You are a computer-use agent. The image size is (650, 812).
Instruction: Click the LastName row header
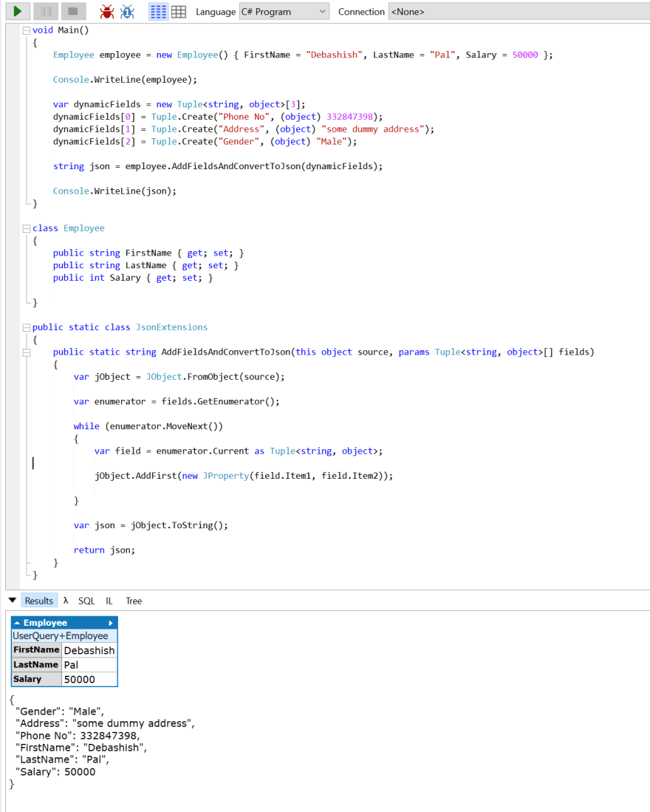(36, 664)
